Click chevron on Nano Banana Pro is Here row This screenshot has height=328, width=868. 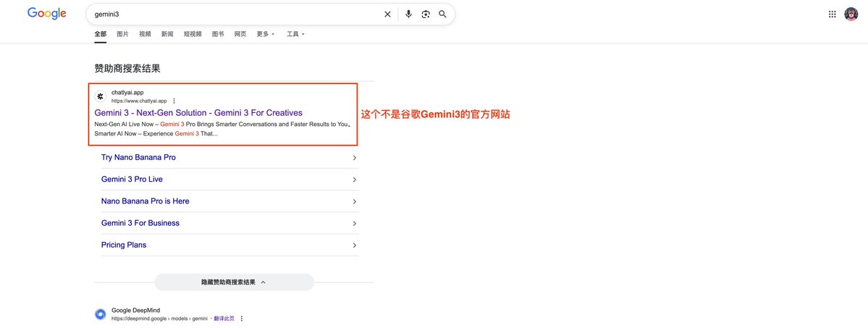[x=354, y=202]
